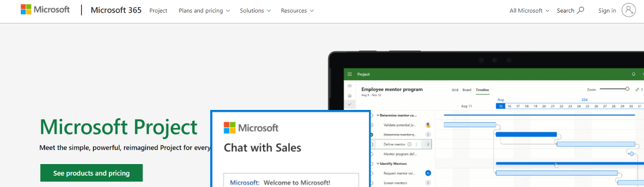The width and height of the screenshot is (644, 187).
Task: Open the more options dots on Define mentor
Action: point(416,144)
